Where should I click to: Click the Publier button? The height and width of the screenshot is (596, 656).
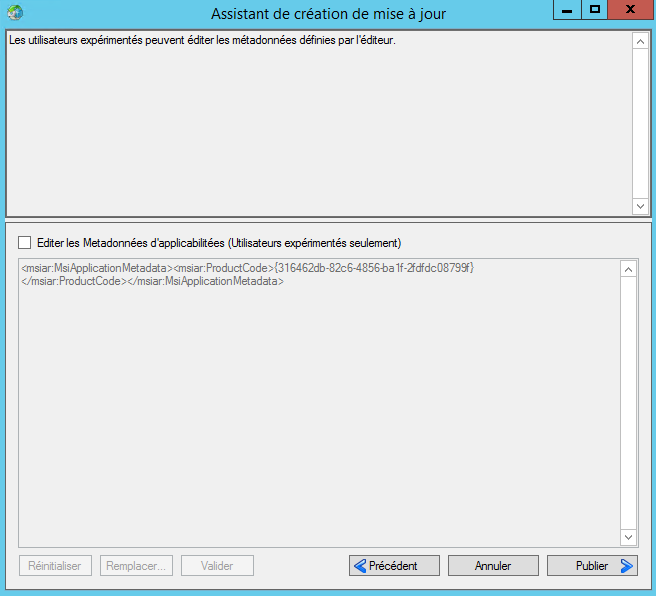pos(592,565)
